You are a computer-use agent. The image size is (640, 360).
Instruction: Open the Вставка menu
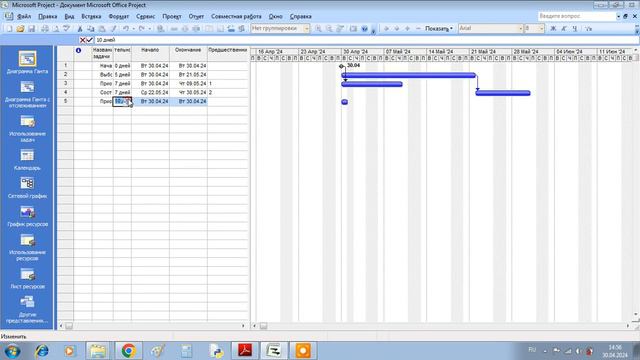coord(91,16)
